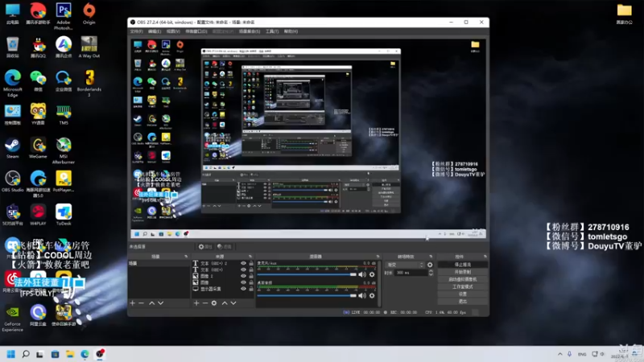
Task: Toggle lock on 显示器采集 source
Action: point(251,289)
